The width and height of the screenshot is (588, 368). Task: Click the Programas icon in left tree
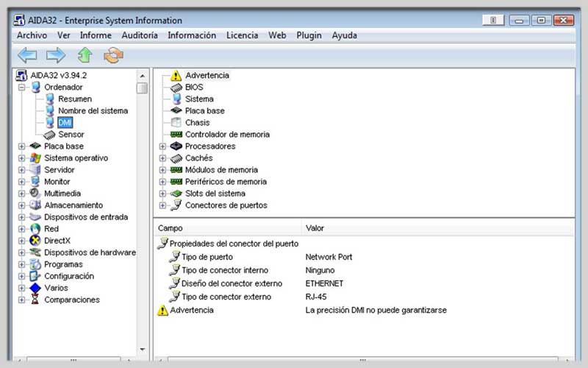pyautogui.click(x=35, y=264)
